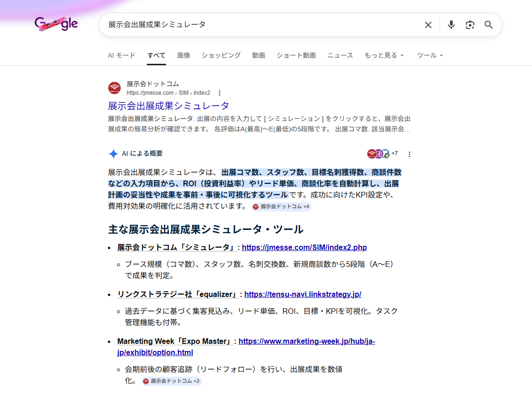Click source chip 展示会ドットコム +2
Screen dimensions: 532x395
coord(172,381)
